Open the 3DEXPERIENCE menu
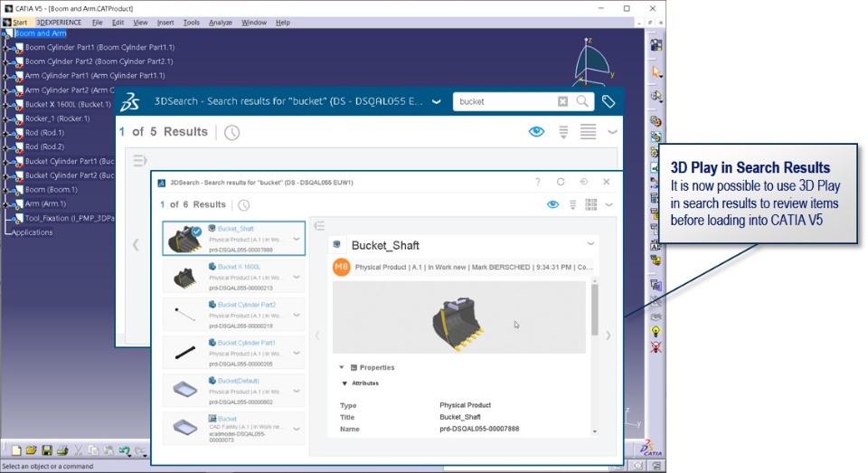 tap(59, 23)
